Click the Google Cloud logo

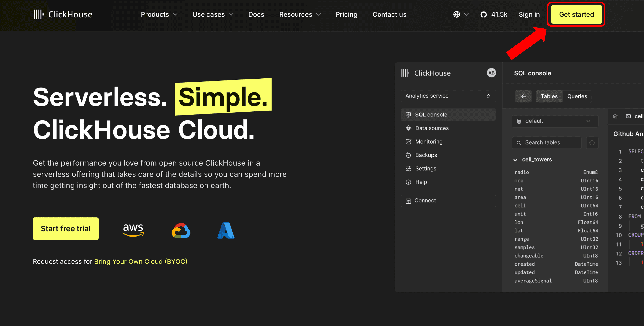pyautogui.click(x=181, y=230)
